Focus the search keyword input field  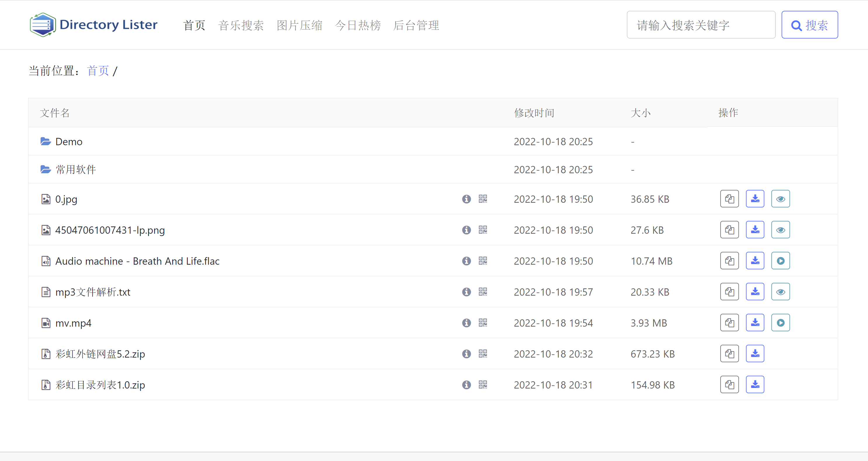(700, 25)
